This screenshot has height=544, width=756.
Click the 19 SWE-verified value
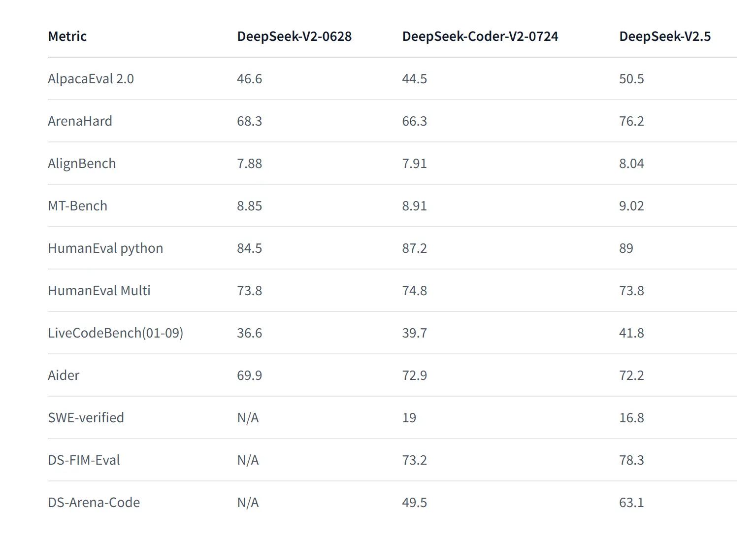(409, 418)
